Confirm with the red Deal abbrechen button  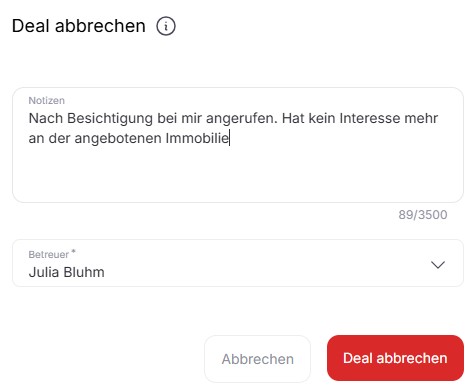click(x=395, y=358)
